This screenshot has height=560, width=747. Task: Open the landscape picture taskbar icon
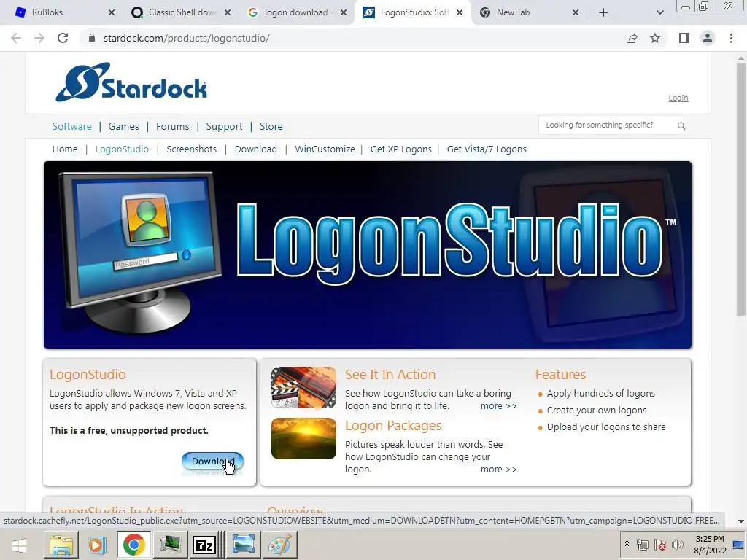[244, 545]
